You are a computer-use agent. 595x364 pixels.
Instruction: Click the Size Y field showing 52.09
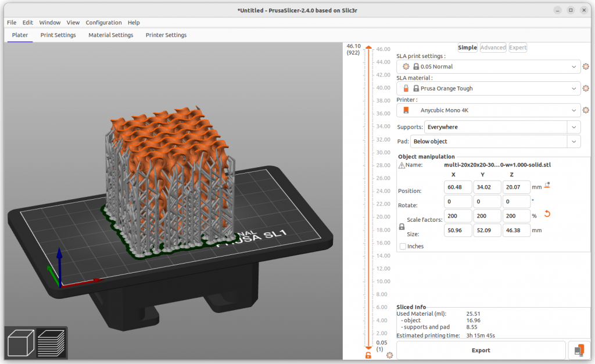click(x=488, y=230)
